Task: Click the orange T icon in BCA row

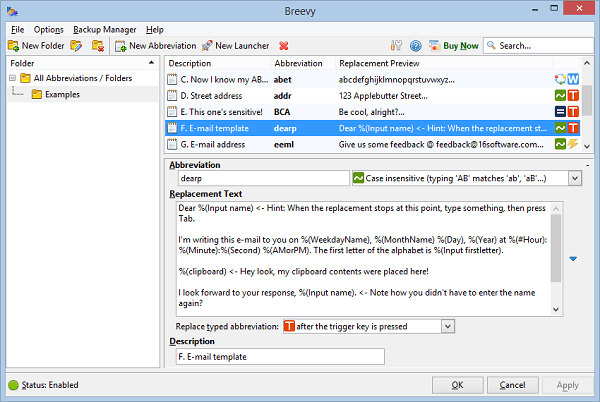Action: point(573,112)
